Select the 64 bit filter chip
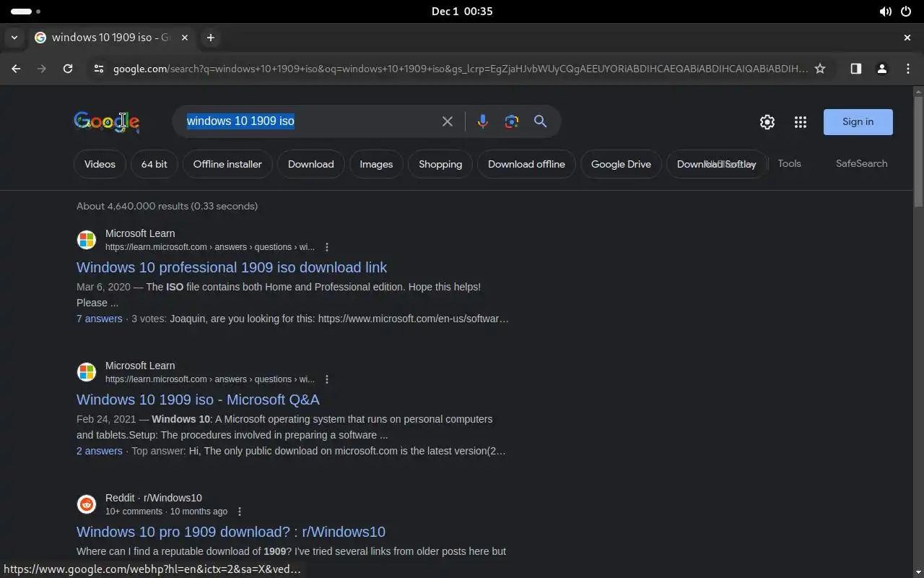This screenshot has width=924, height=578. (x=154, y=164)
